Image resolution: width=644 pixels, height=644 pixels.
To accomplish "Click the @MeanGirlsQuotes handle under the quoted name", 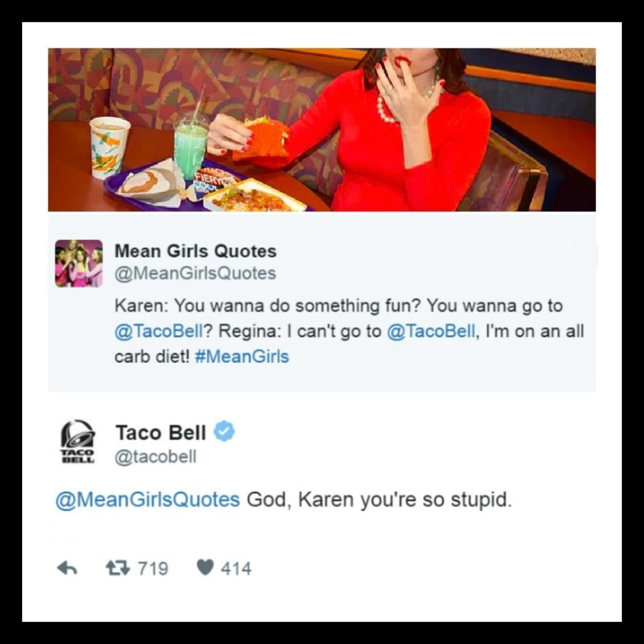I will [195, 274].
